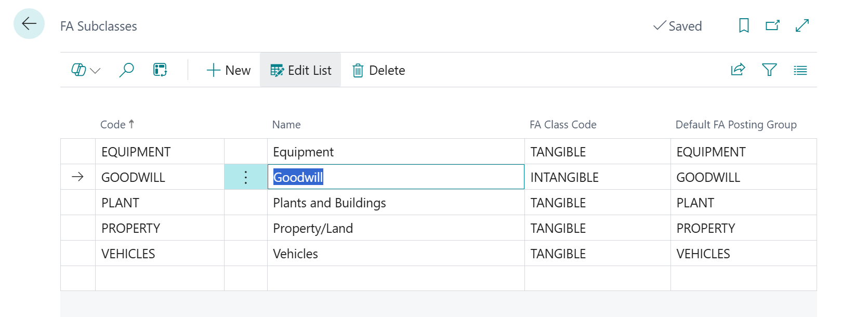Image resolution: width=868 pixels, height=317 pixels.
Task: Open the Copilot dropdown menu
Action: pyautogui.click(x=86, y=70)
